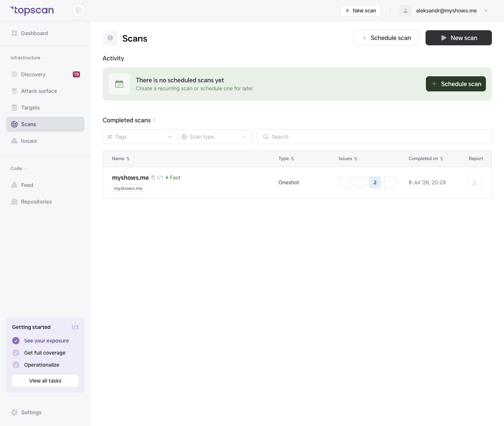Check the Operationalize task

pyautogui.click(x=16, y=365)
